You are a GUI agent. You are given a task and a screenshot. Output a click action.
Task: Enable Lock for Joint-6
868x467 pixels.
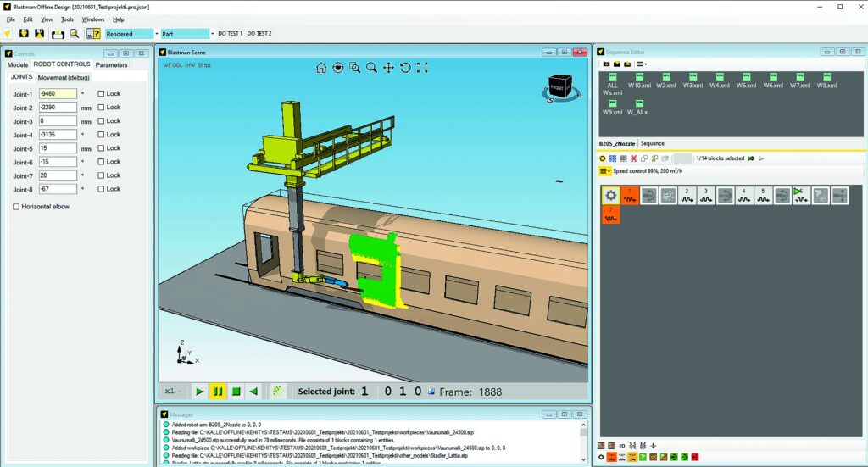pos(101,162)
